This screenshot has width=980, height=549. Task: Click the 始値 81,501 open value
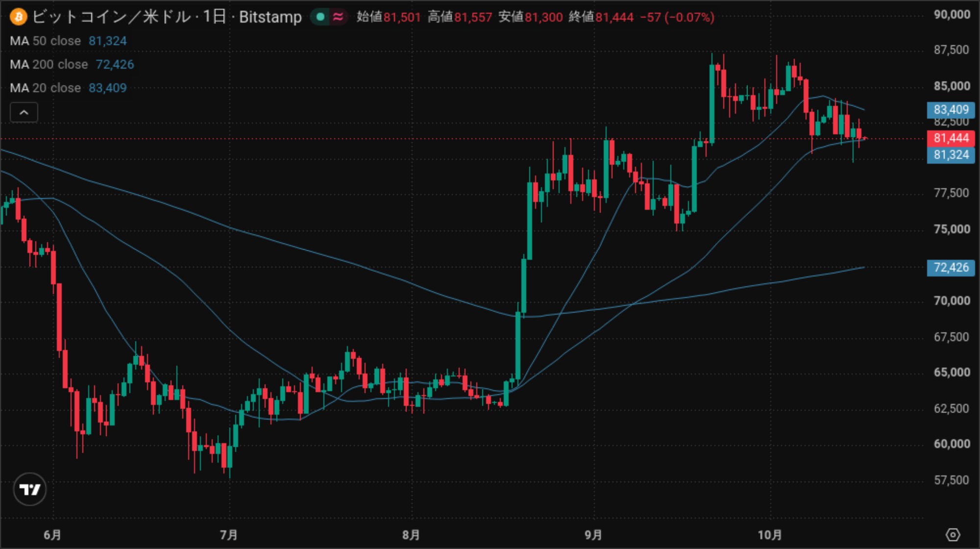tap(388, 17)
